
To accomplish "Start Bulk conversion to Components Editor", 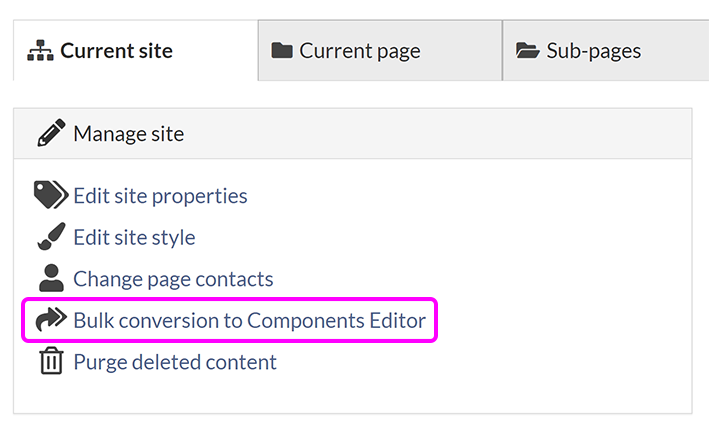I will 249,321.
